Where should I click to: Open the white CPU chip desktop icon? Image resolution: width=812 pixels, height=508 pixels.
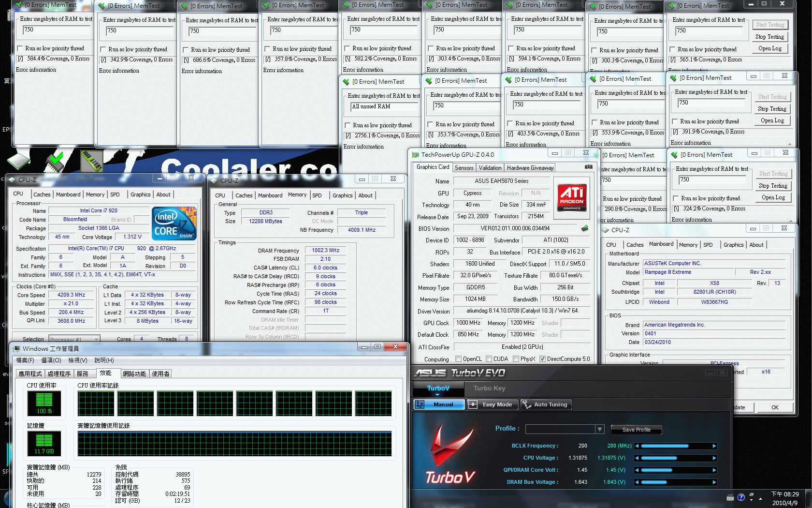coord(18,161)
